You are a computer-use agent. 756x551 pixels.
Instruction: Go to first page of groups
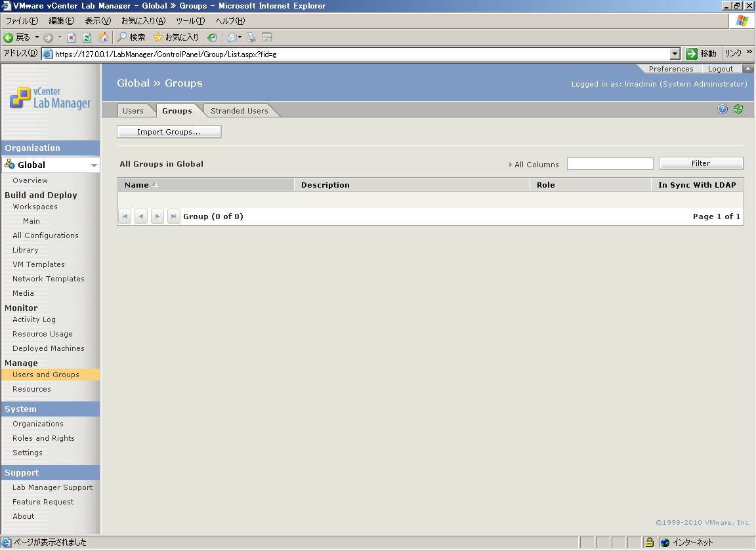[125, 216]
